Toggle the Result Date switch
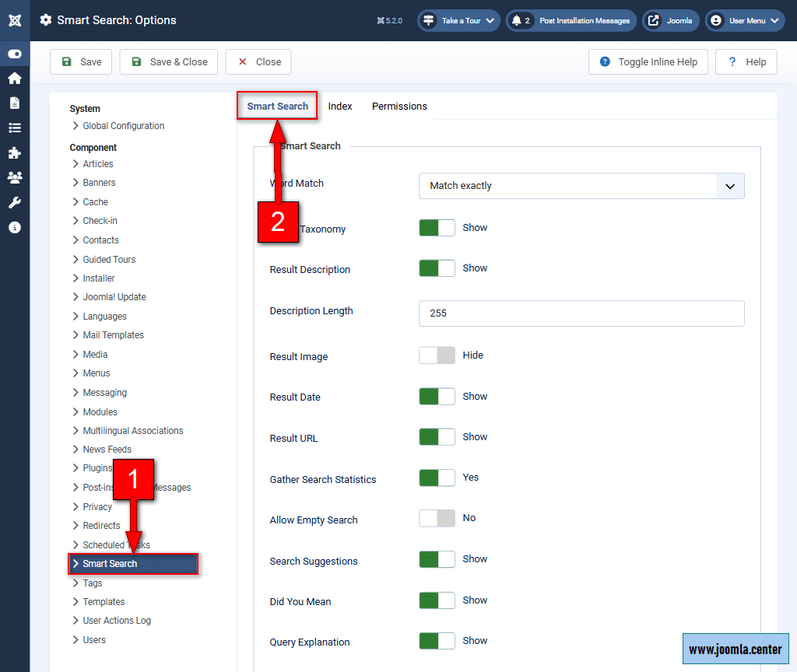The height and width of the screenshot is (672, 797). point(437,396)
